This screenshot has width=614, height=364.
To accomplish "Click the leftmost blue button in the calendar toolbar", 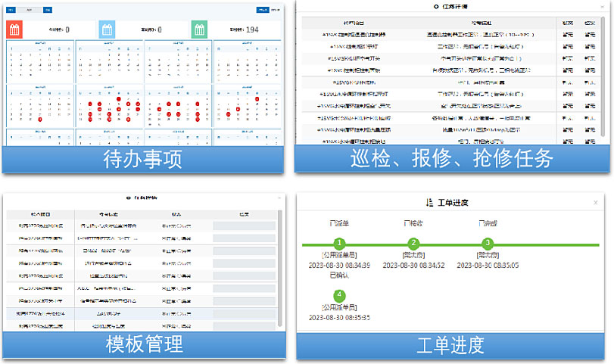I will point(11,11).
